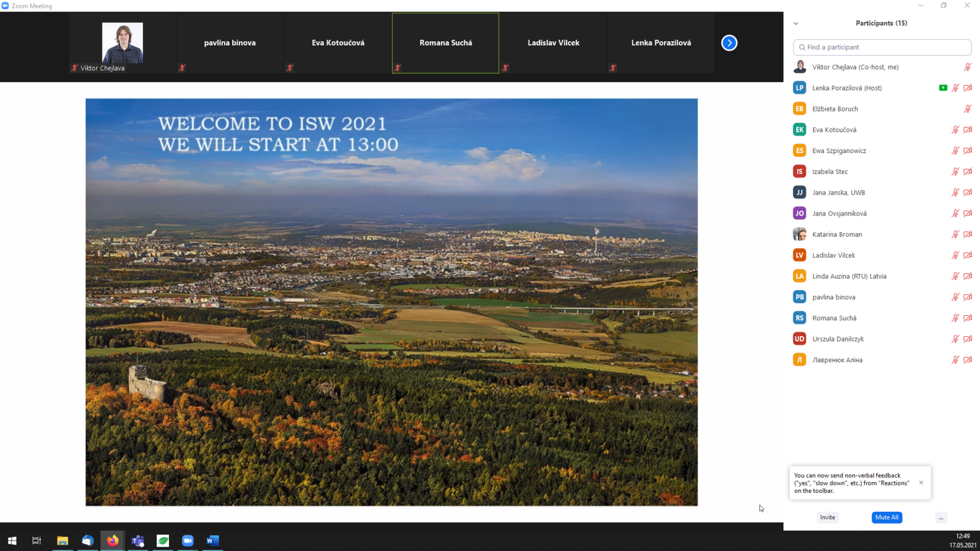980x551 pixels.
Task: Open Firefox from the taskbar
Action: [x=113, y=541]
